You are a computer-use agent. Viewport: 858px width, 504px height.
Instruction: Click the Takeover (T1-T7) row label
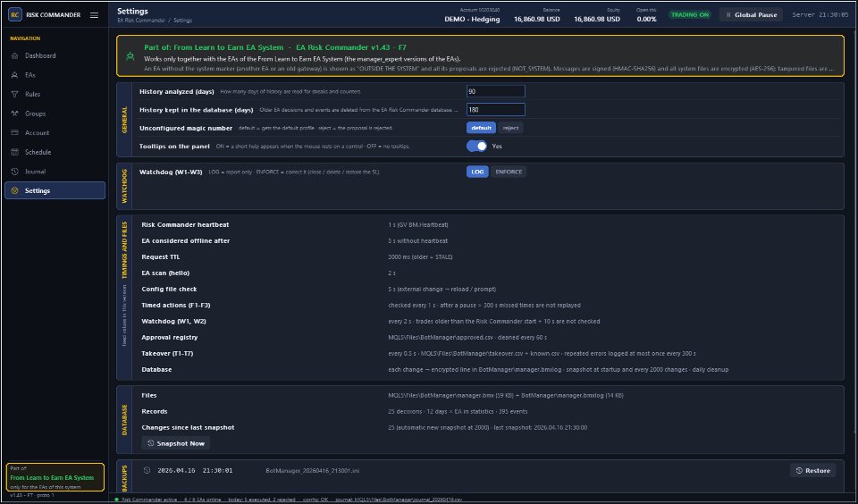point(168,354)
